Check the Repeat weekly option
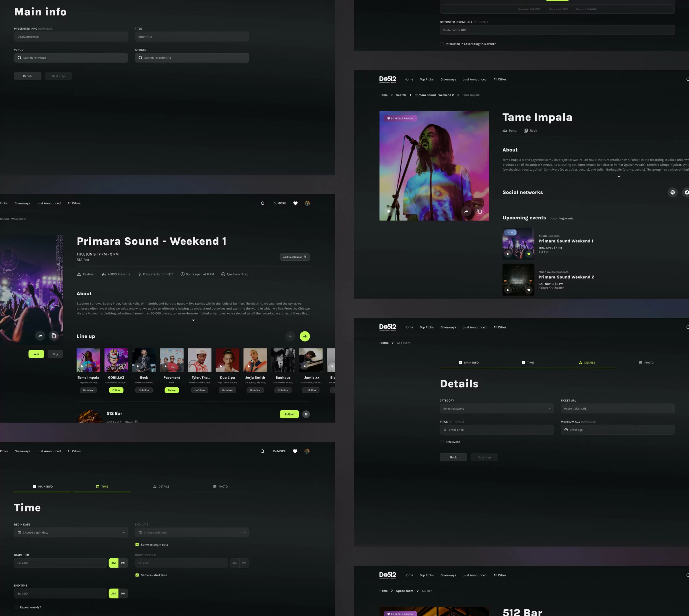Image resolution: width=689 pixels, height=616 pixels. click(16, 607)
